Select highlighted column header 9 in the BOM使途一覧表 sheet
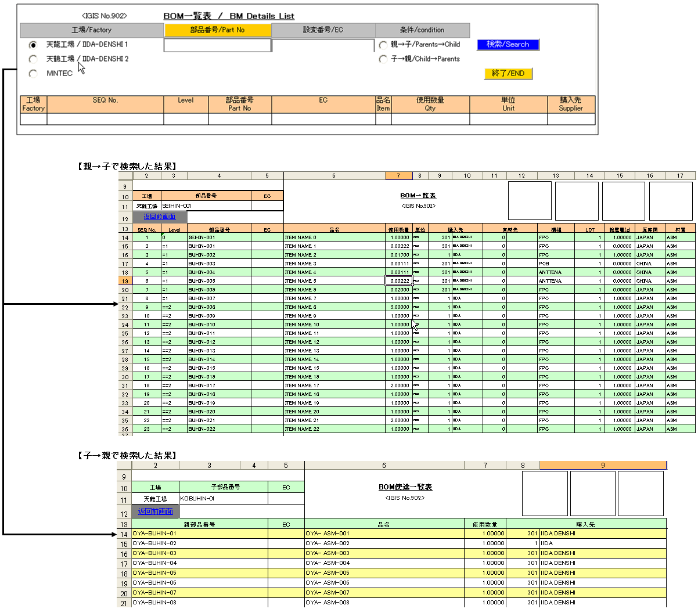The width and height of the screenshot is (698, 616). (603, 466)
